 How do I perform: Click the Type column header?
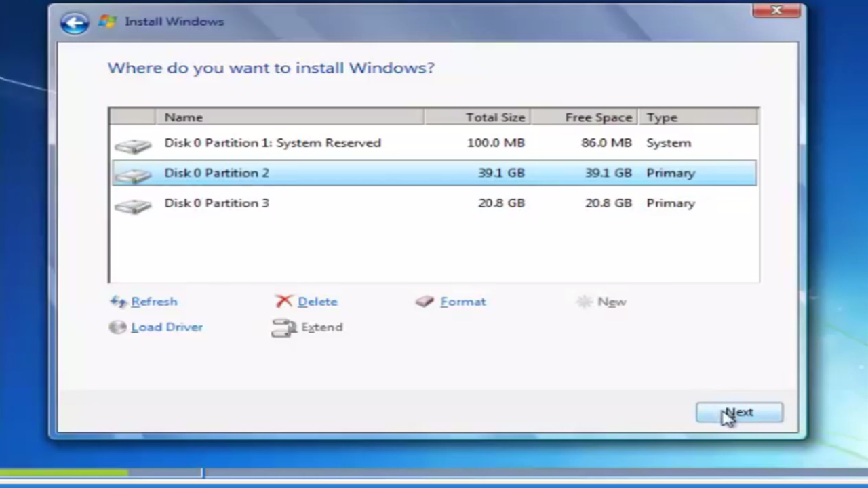(x=661, y=117)
